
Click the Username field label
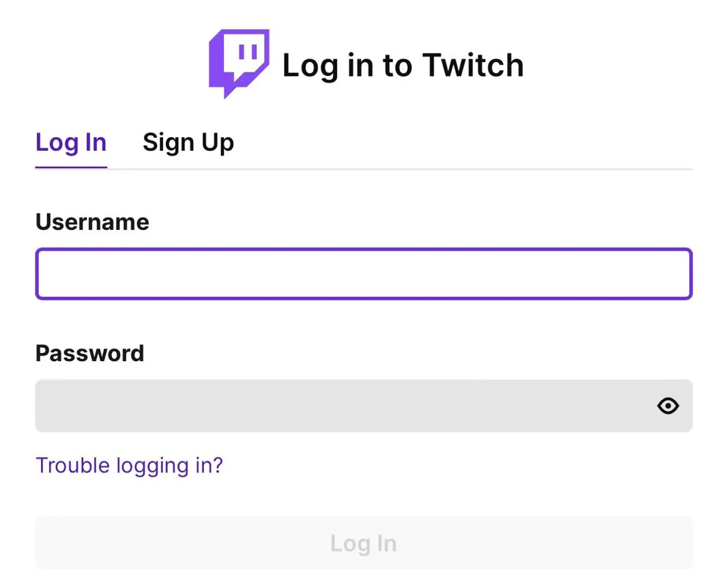click(92, 222)
